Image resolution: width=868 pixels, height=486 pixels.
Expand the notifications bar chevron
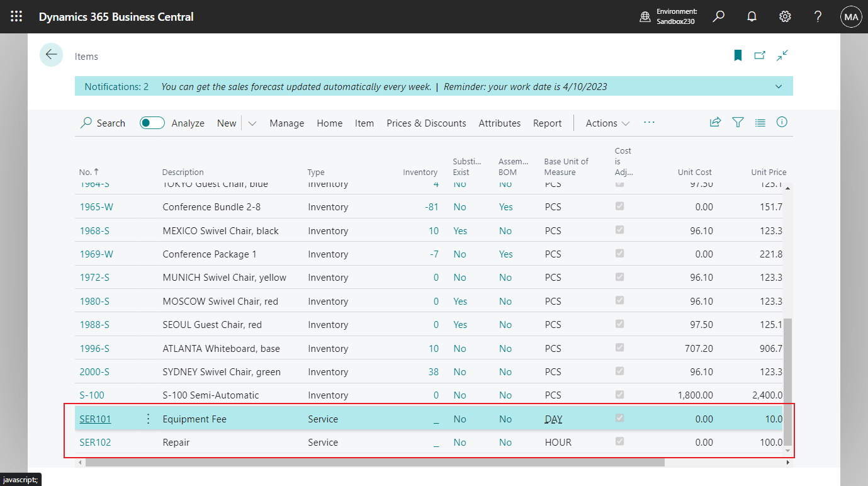[779, 87]
